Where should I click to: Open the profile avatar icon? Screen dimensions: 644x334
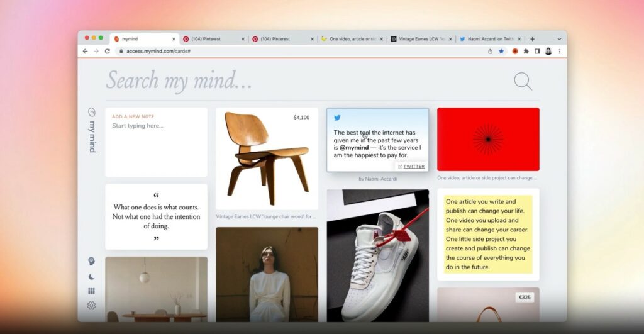pyautogui.click(x=548, y=52)
